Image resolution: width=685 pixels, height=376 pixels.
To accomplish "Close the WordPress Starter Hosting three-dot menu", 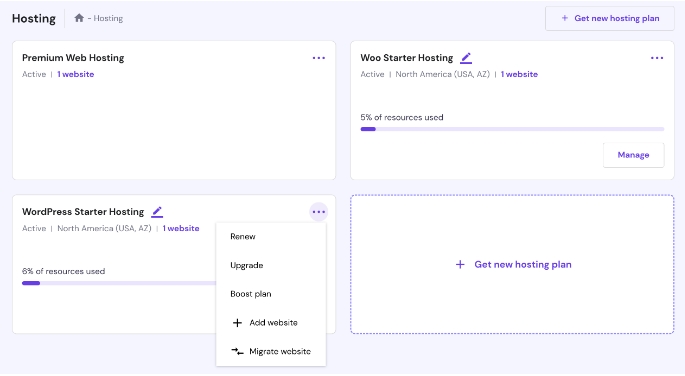I will point(319,212).
